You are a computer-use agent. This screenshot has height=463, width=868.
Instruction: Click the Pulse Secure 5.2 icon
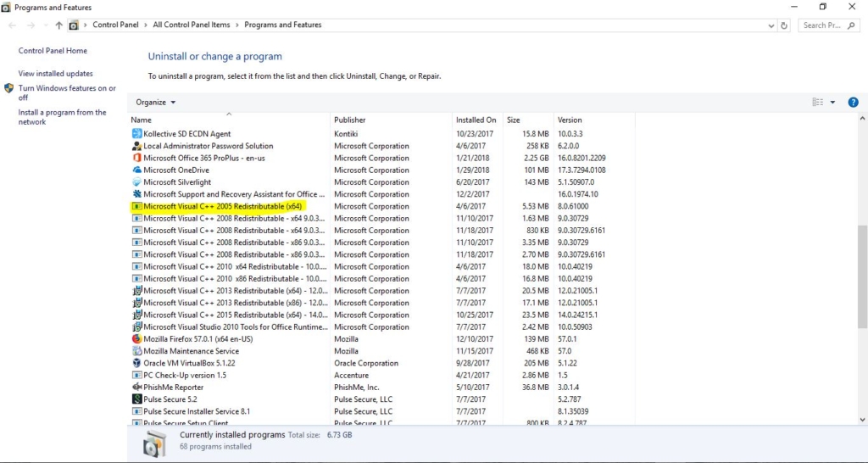(136, 399)
